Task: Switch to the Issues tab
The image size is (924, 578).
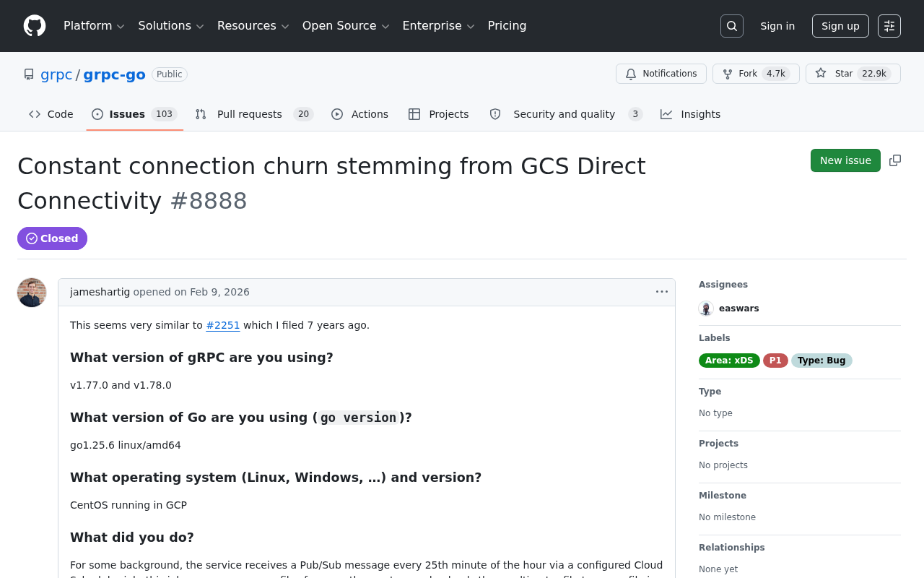Action: coord(135,114)
